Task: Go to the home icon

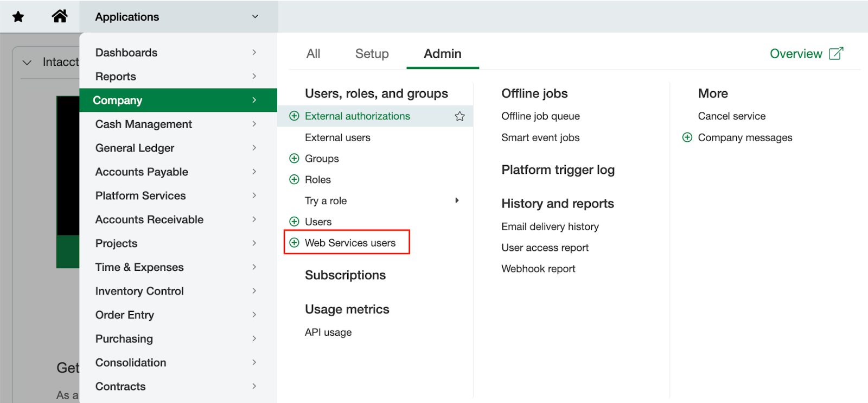Action: click(60, 16)
